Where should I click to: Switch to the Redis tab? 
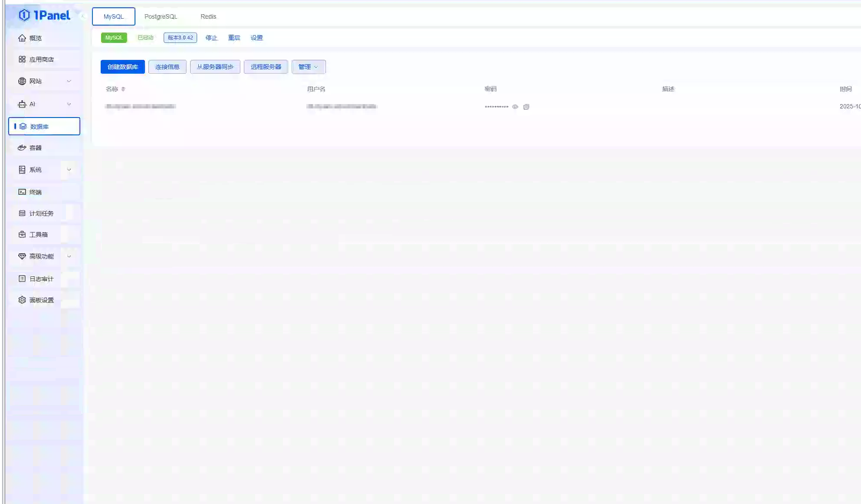(x=208, y=16)
